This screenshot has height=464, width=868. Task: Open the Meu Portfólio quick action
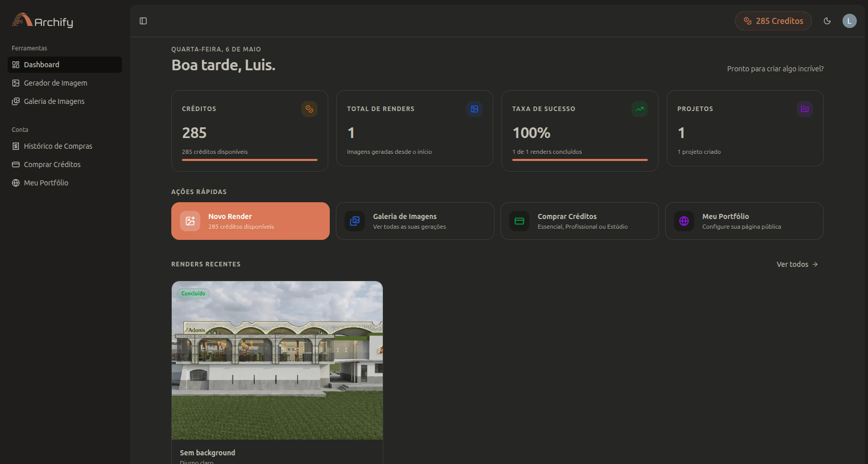click(x=744, y=221)
